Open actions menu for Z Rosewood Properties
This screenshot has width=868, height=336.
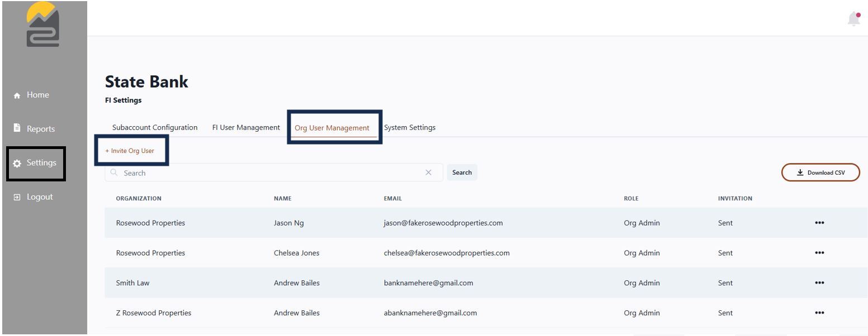click(x=819, y=313)
